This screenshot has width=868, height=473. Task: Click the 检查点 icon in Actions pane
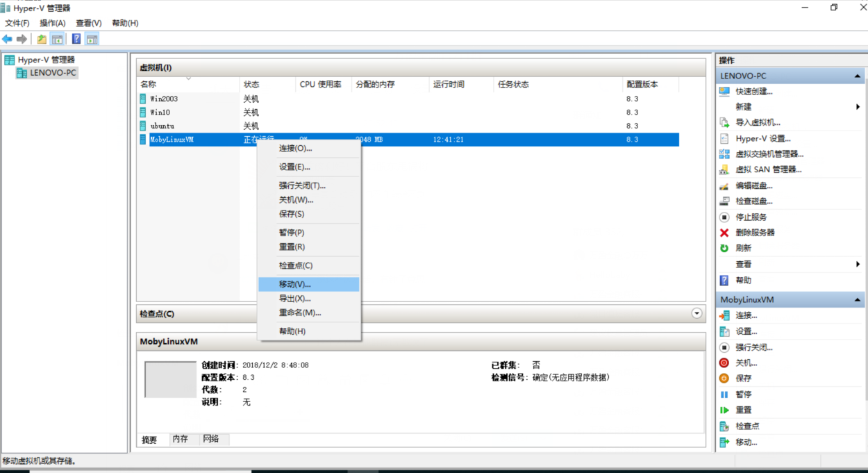click(724, 426)
